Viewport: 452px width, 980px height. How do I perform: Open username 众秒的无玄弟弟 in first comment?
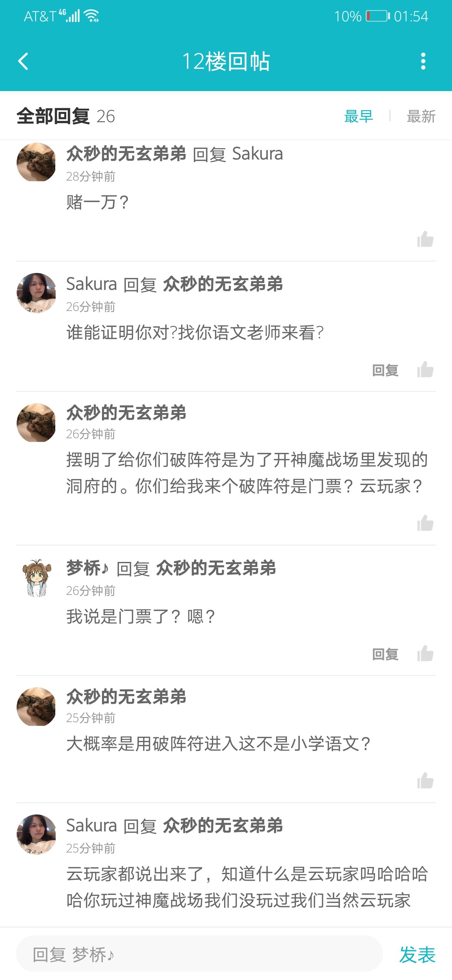click(126, 154)
